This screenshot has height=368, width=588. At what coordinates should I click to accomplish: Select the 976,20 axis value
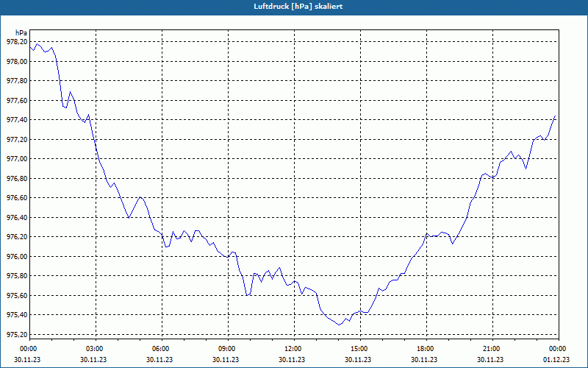tap(17, 237)
